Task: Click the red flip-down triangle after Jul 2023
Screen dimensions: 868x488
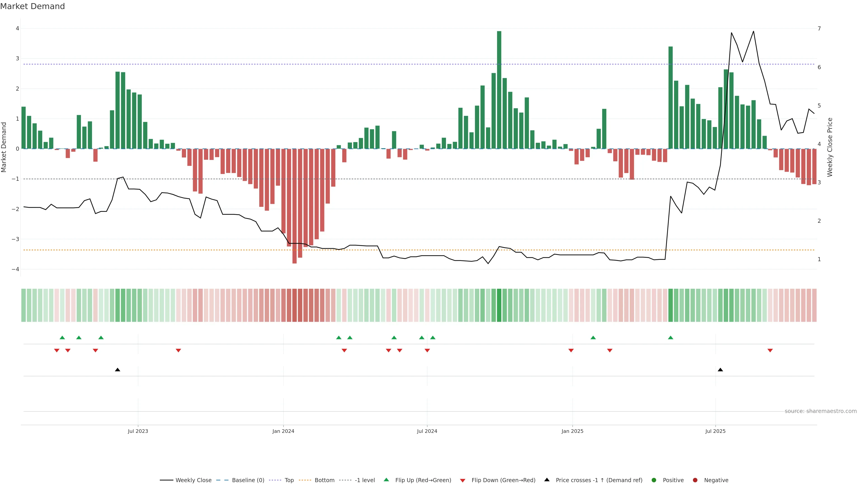Action: tap(178, 351)
